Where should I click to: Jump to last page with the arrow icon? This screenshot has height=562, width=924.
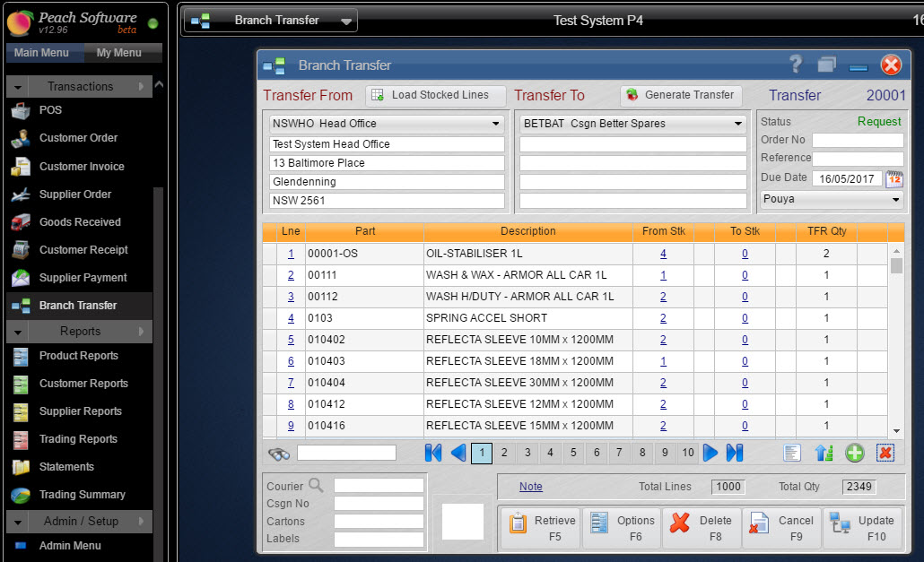point(735,453)
